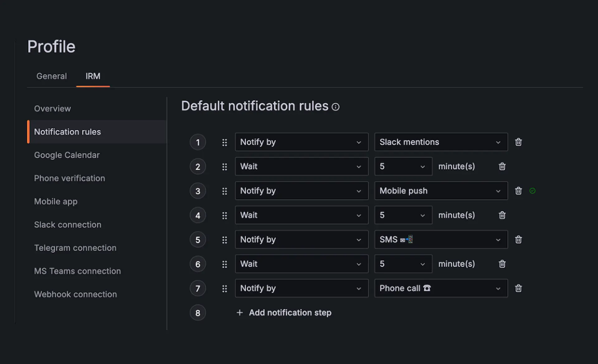This screenshot has width=598, height=364.
Task: Open the step 6 Wait action dropdown
Action: 301,264
